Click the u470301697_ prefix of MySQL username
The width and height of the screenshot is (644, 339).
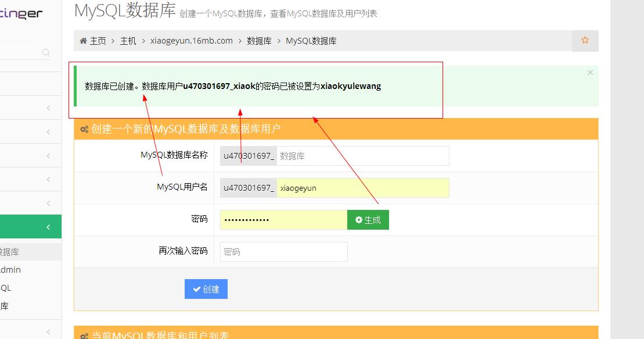coord(249,188)
